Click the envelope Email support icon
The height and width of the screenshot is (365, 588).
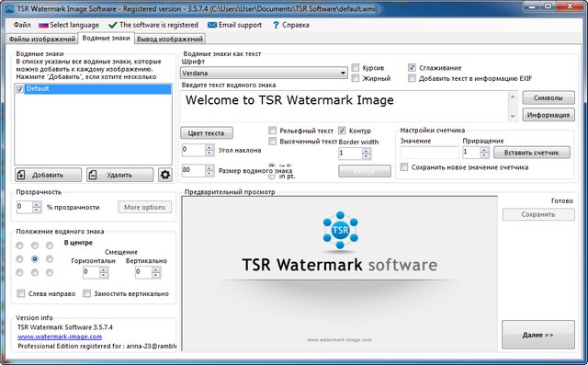pos(212,25)
